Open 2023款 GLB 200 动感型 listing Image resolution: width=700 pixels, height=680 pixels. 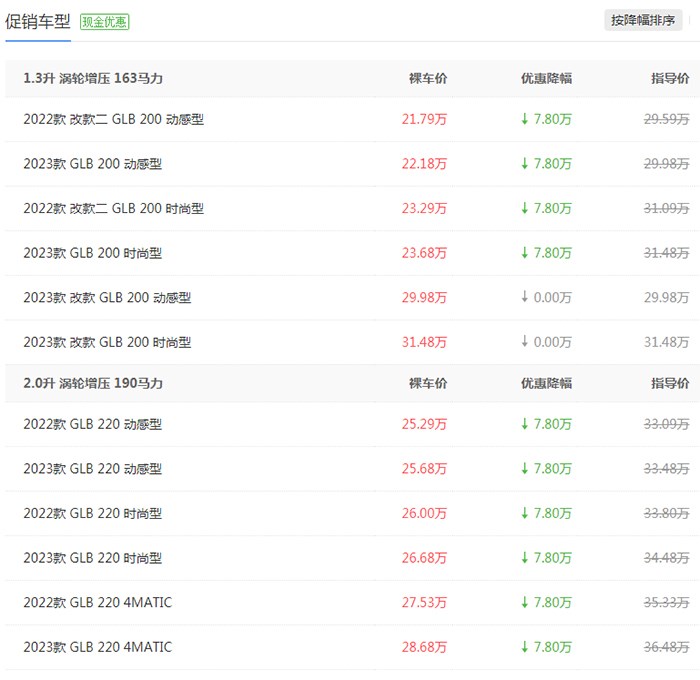coord(93,164)
